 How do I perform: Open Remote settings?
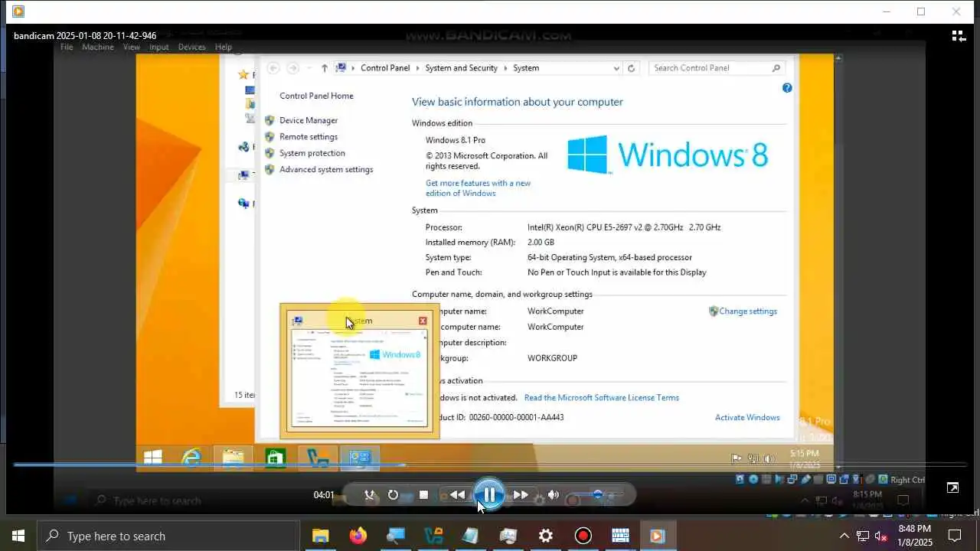(x=309, y=137)
